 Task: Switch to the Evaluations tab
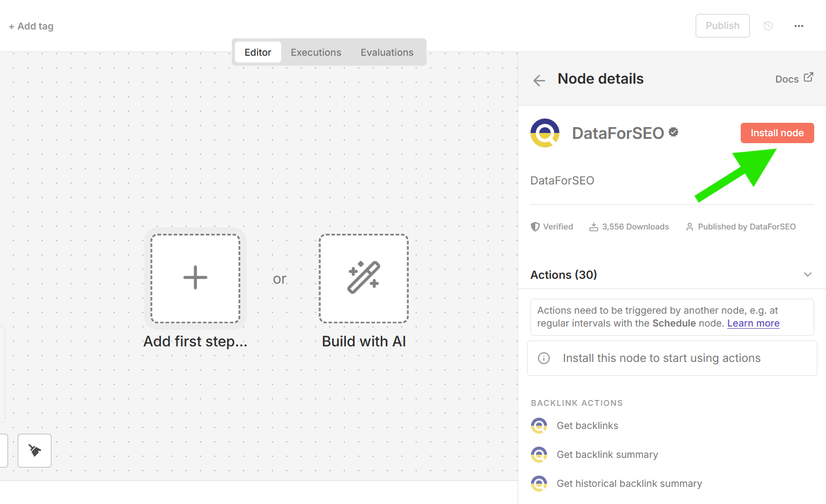[387, 53]
